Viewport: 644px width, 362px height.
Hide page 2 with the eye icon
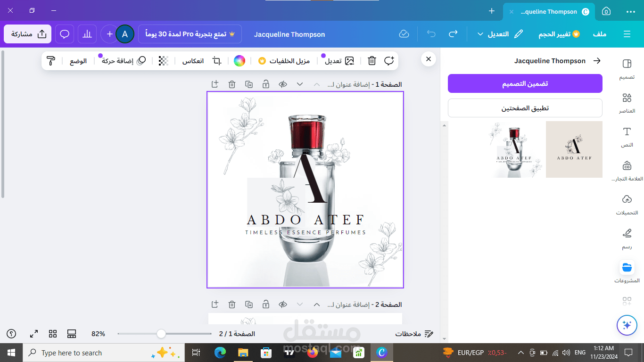pyautogui.click(x=283, y=304)
